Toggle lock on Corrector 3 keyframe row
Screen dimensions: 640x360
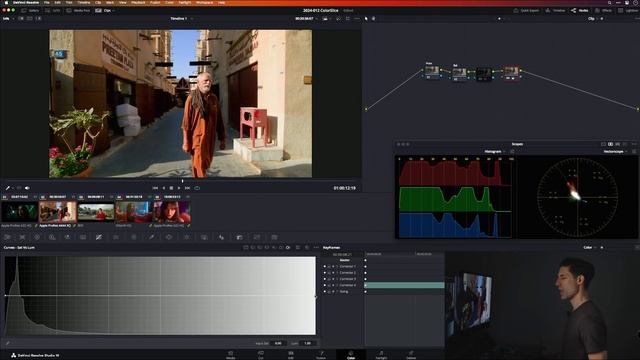(329, 279)
